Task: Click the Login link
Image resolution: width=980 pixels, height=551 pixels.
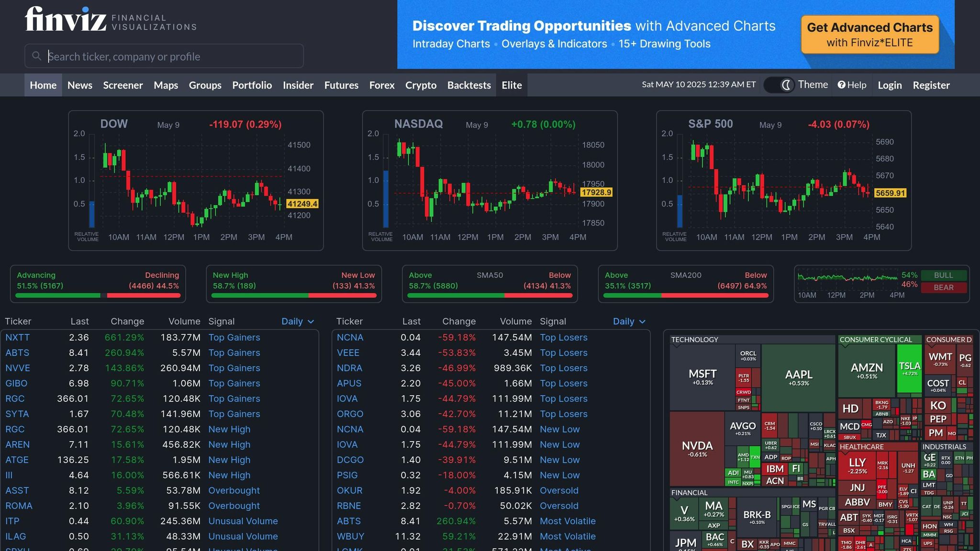Action: pyautogui.click(x=890, y=85)
